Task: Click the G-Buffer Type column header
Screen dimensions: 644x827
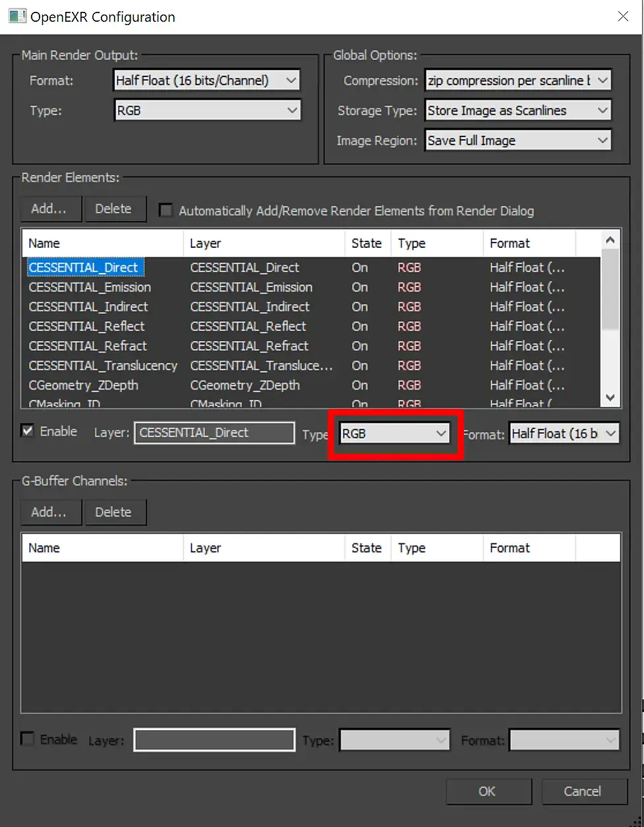Action: tap(437, 548)
